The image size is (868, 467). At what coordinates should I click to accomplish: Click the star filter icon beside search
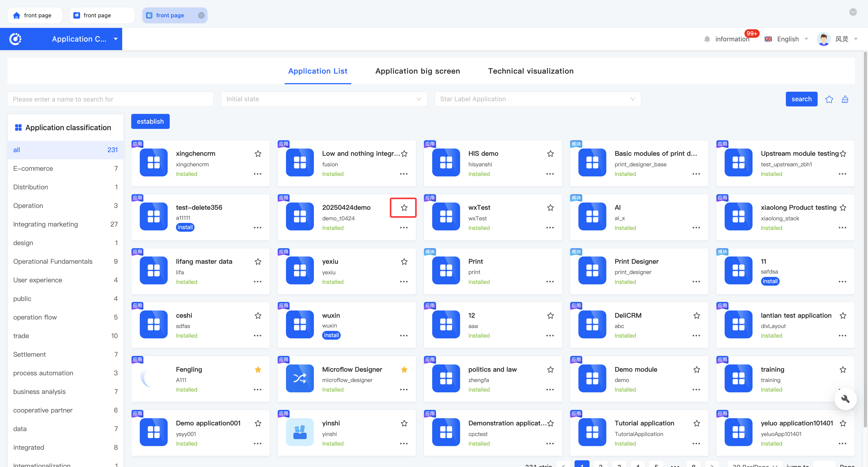[x=829, y=99]
